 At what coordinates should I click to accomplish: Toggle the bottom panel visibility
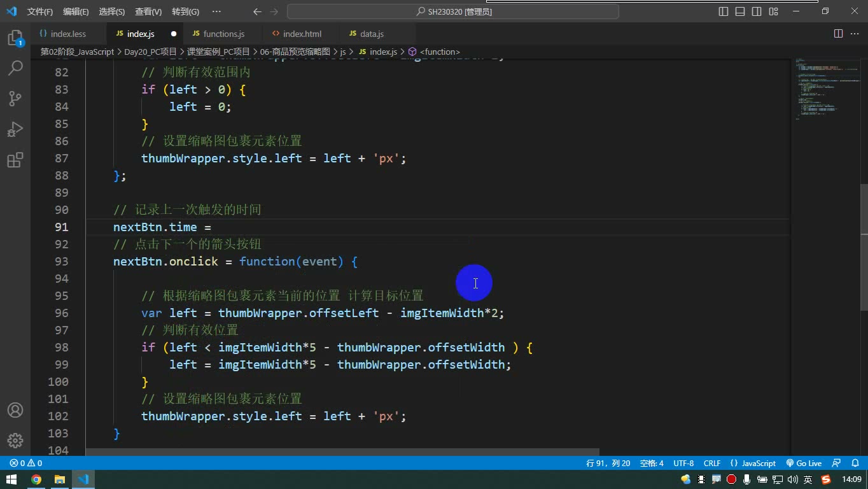coord(740,11)
